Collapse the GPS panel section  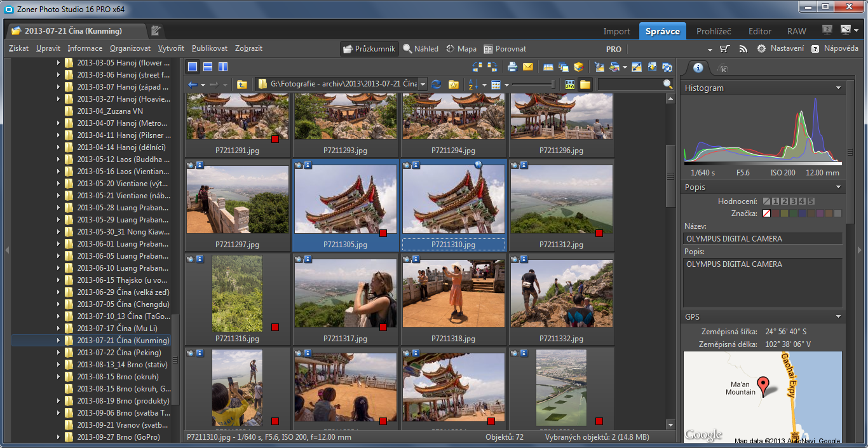tap(838, 316)
